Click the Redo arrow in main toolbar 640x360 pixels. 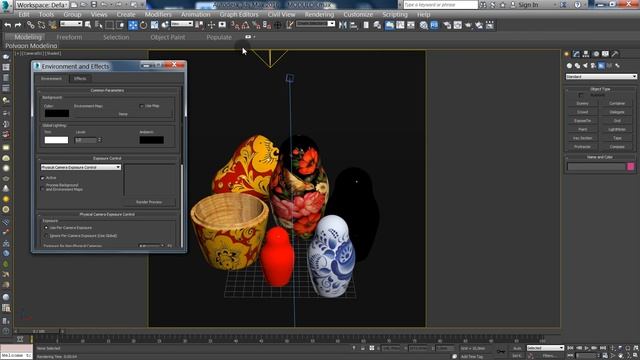pyautogui.click(x=18, y=25)
